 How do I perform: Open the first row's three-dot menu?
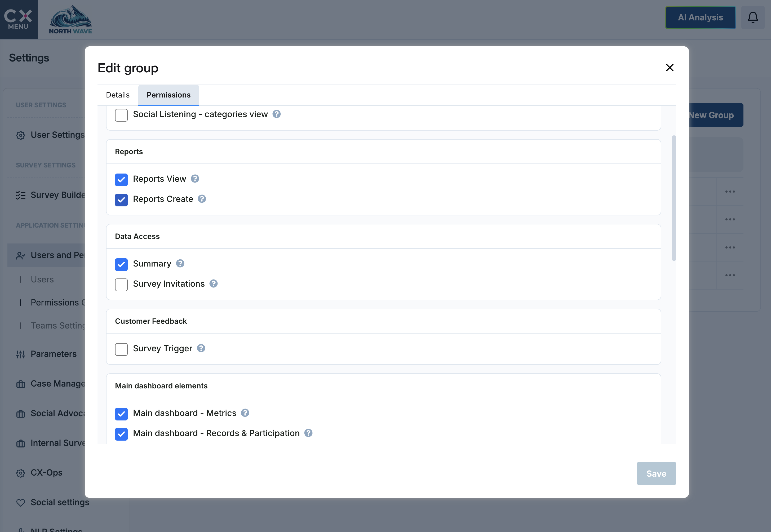point(730,191)
